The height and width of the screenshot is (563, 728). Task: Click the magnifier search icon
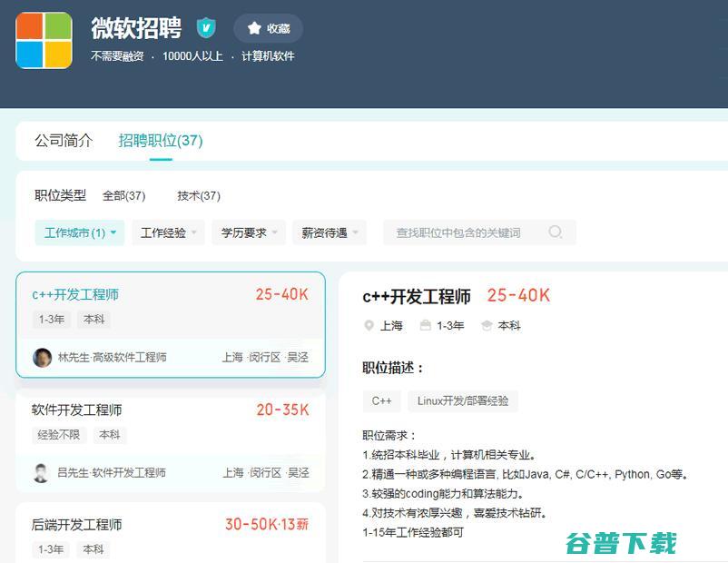(x=556, y=232)
